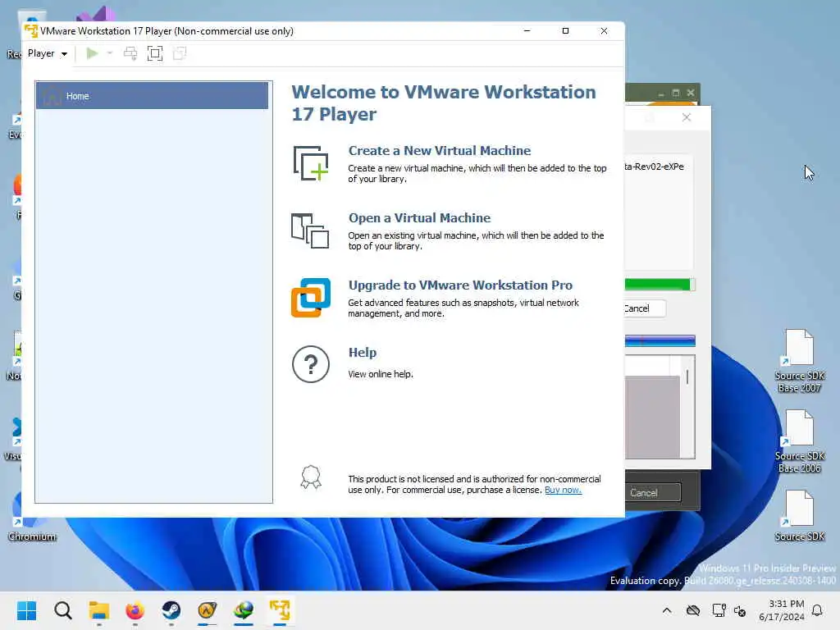Enter full screen mode via toolbar icon
Image resolution: width=840 pixels, height=630 pixels.
(155, 53)
